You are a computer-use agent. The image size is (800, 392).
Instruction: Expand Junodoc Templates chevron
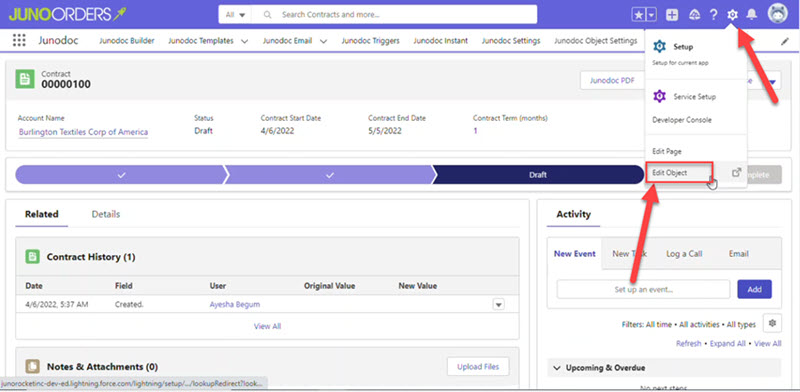pos(244,41)
